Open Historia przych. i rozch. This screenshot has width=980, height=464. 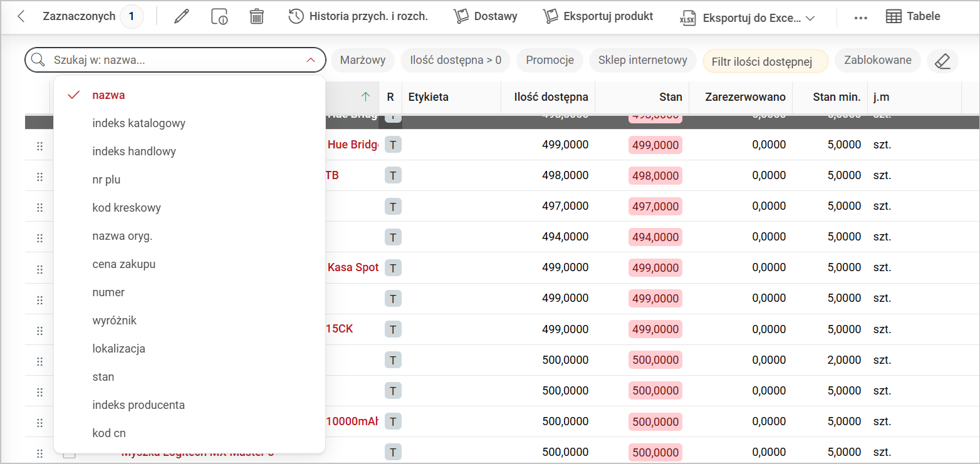358,17
